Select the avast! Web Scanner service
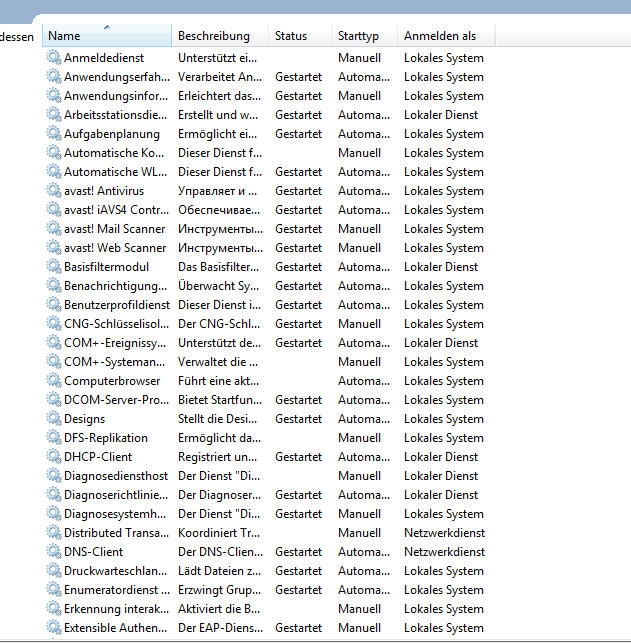Viewport: 631px width, 643px height. [x=114, y=248]
